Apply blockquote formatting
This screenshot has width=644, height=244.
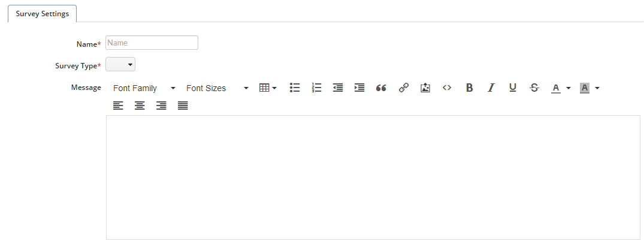[x=381, y=88]
